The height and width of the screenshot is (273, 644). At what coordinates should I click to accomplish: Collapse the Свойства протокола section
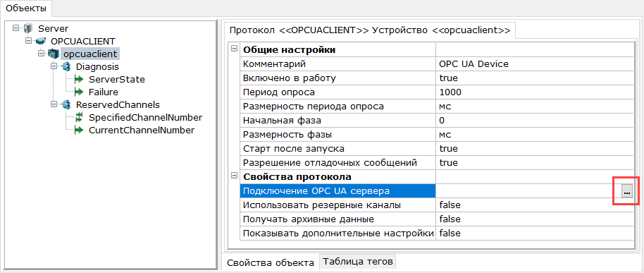pos(234,176)
